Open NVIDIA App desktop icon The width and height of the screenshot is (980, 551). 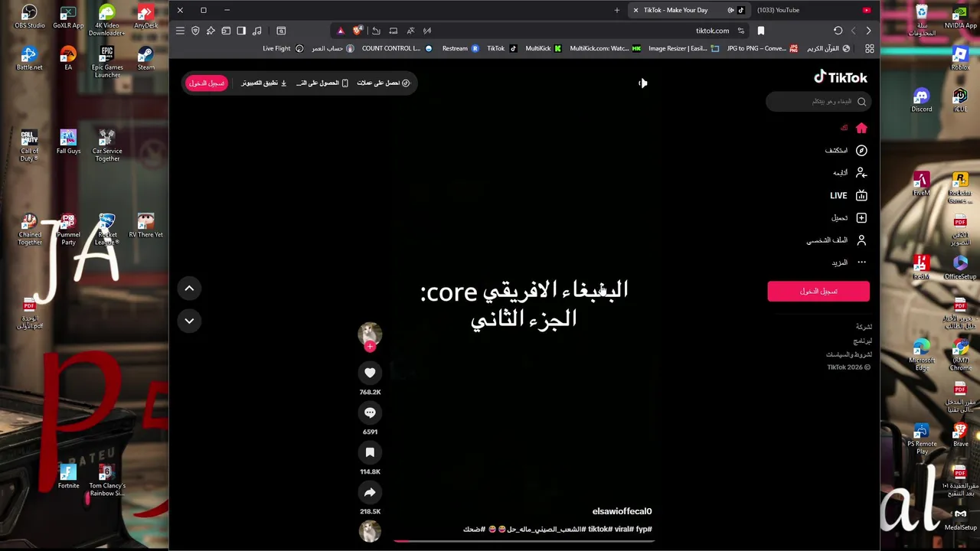pyautogui.click(x=960, y=17)
